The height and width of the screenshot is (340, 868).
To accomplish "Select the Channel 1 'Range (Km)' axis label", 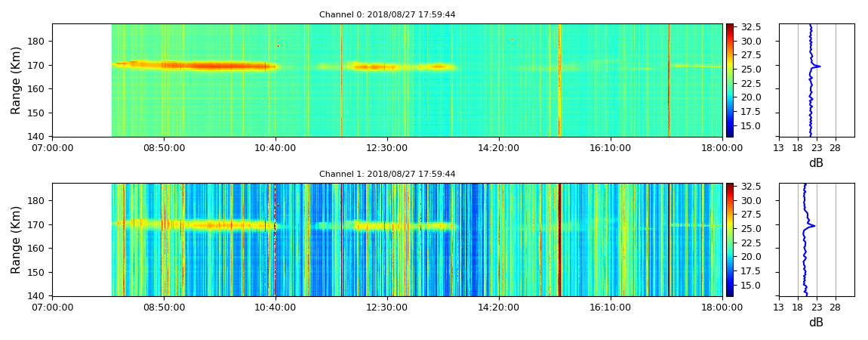I will click(x=16, y=240).
